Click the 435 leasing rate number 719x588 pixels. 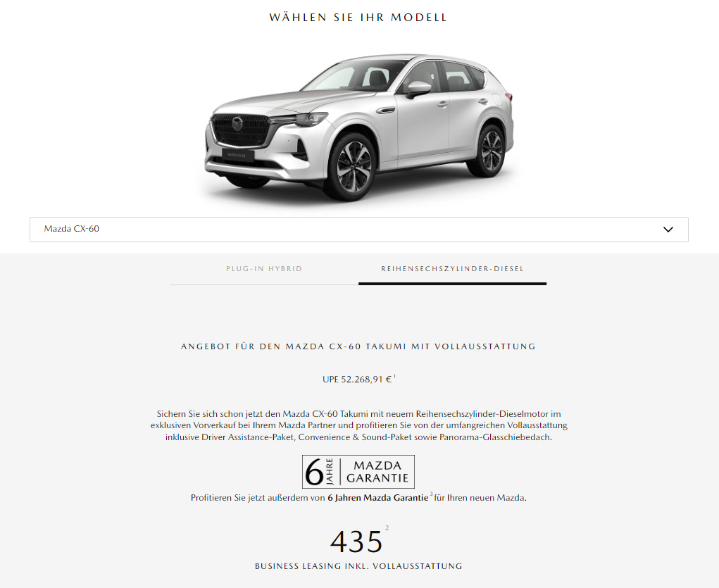coord(356,542)
